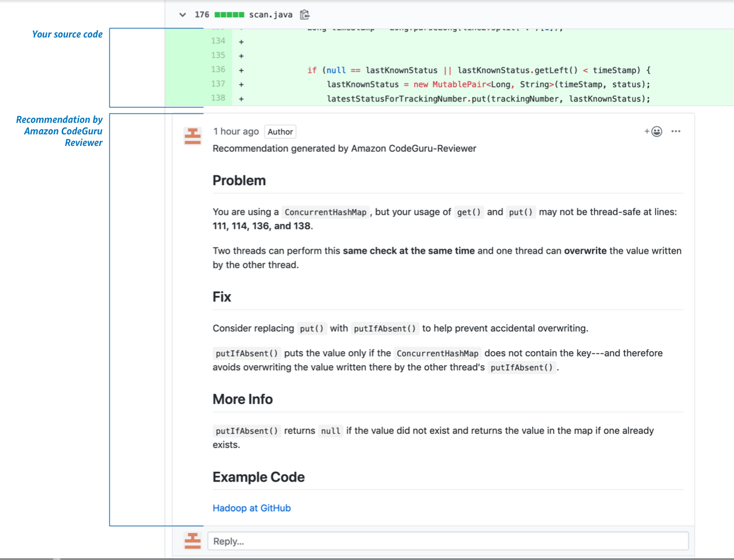This screenshot has height=560, width=734.
Task: Select line number 137 in diff
Action: [218, 84]
